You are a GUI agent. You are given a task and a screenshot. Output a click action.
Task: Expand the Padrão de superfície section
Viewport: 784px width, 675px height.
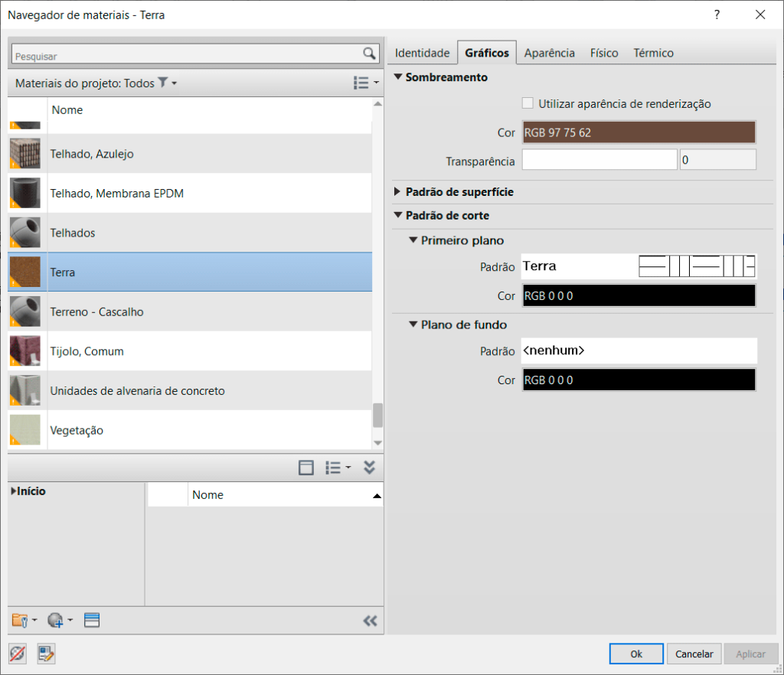tap(397, 192)
